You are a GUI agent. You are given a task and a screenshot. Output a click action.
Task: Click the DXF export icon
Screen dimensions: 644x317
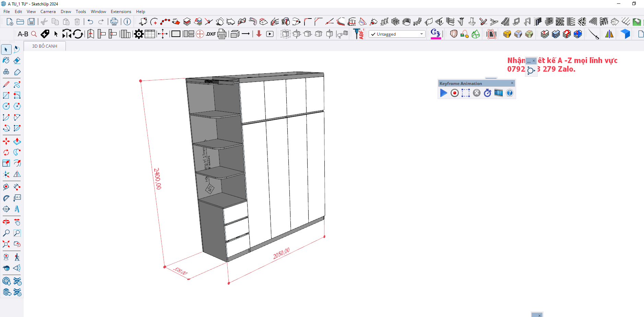point(211,34)
